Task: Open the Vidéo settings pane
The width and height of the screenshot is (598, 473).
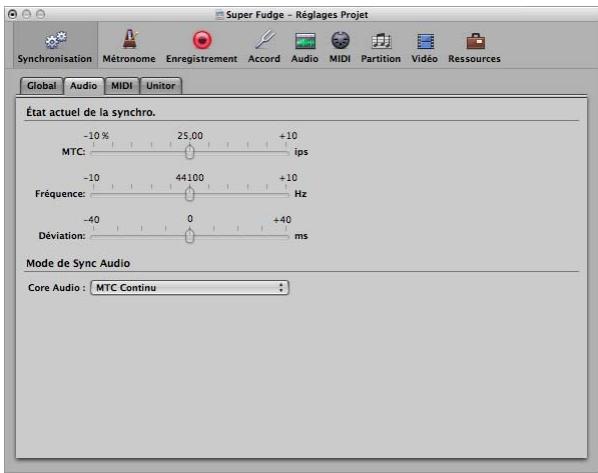Action: coord(424,46)
